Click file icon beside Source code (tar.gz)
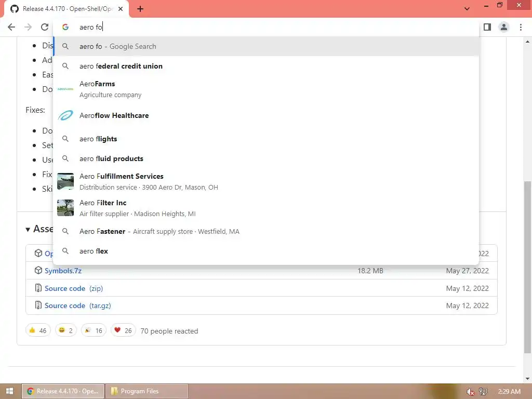This screenshot has height=399, width=532. [x=38, y=305]
